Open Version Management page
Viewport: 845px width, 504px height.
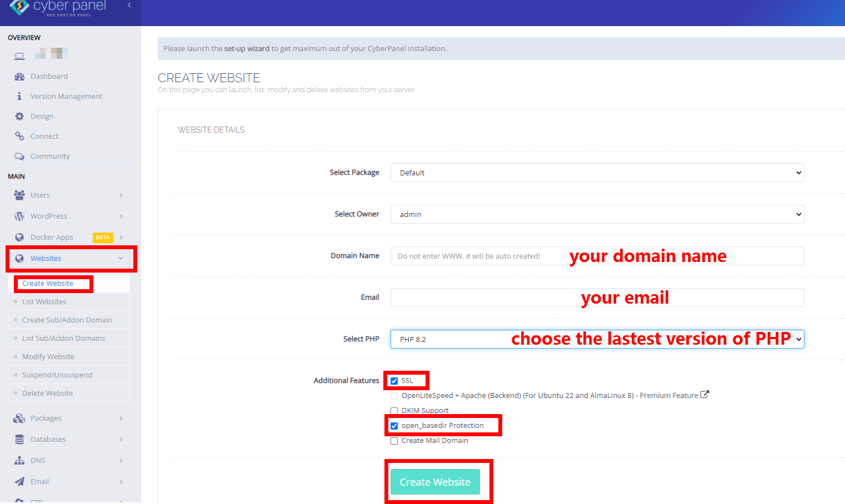pyautogui.click(x=67, y=97)
